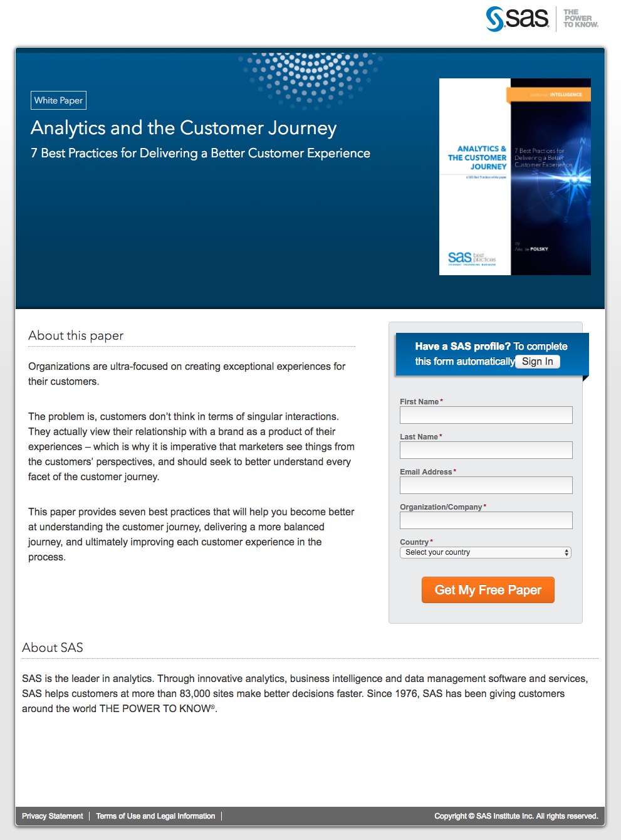Screen dimensions: 621x840
Task: Focus the Organization/Company input
Action: click(x=486, y=520)
